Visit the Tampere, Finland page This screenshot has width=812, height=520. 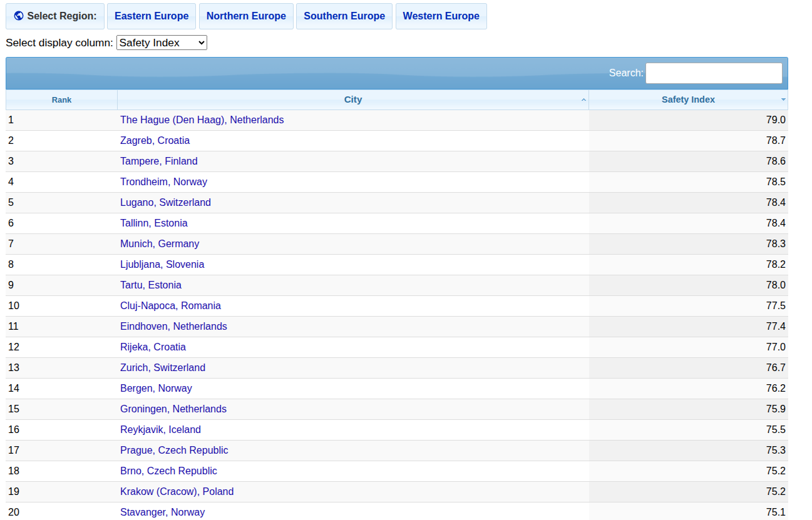(x=158, y=161)
